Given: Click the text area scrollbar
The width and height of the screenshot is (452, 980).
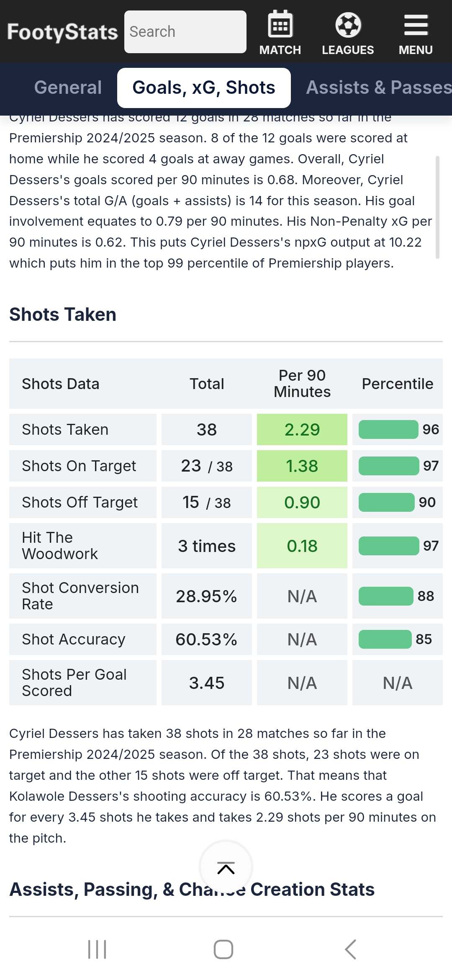Looking at the screenshot, I should pos(437,207).
